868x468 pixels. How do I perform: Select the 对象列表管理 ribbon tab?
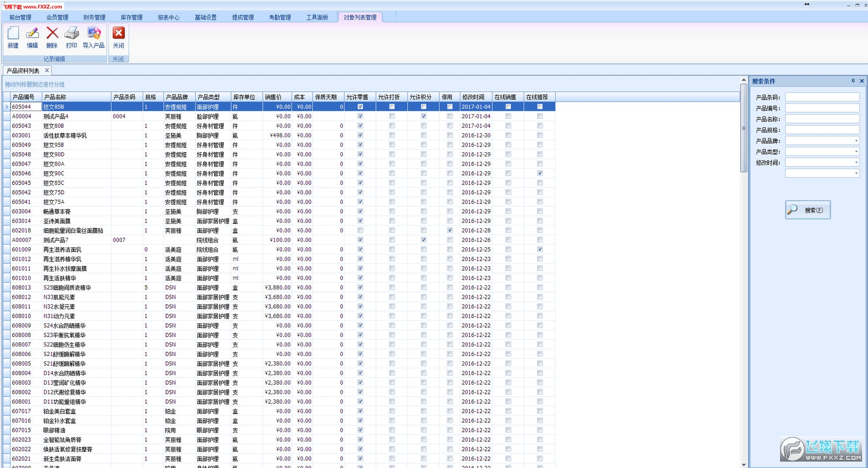(360, 18)
